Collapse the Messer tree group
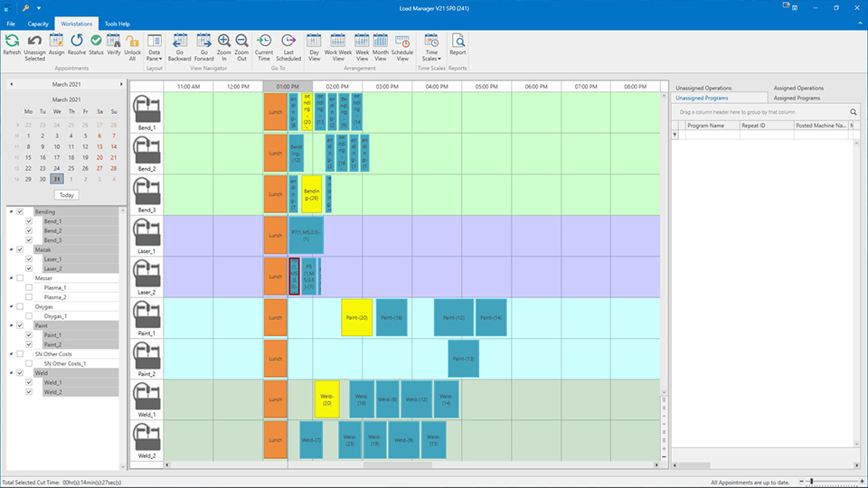The height and width of the screenshot is (488, 868). pos(11,278)
